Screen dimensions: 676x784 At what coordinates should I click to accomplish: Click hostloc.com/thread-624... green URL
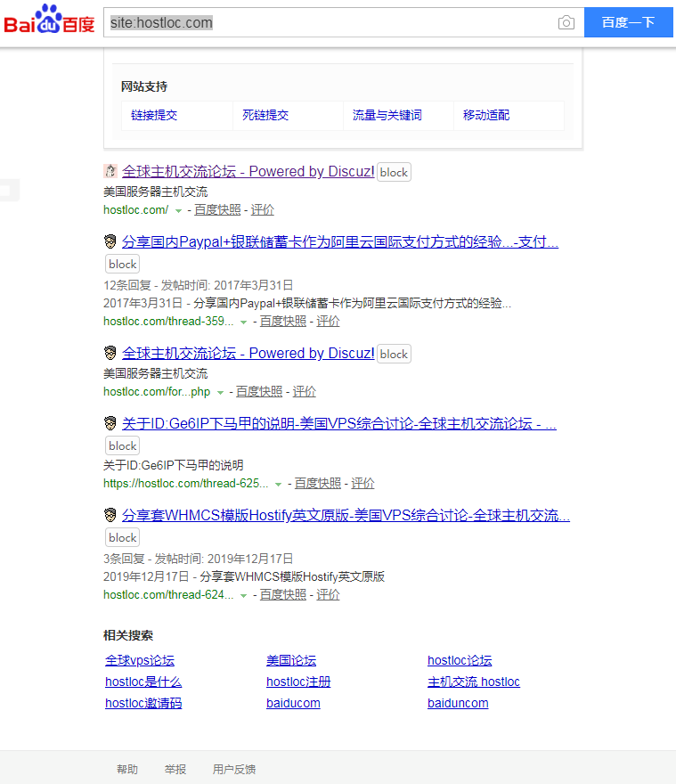pos(168,595)
